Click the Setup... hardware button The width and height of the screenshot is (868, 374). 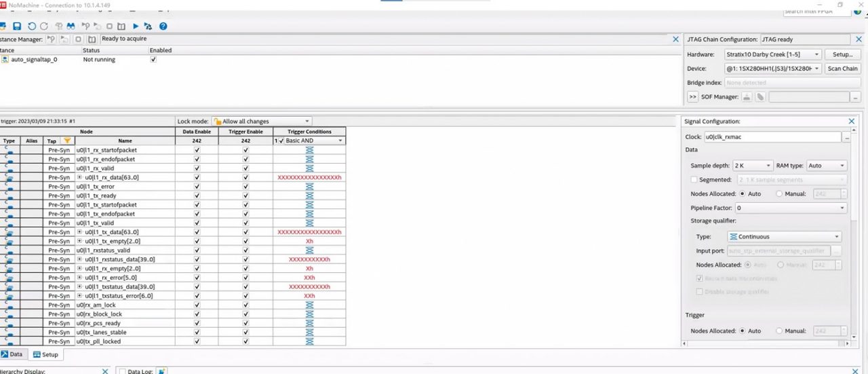point(842,54)
